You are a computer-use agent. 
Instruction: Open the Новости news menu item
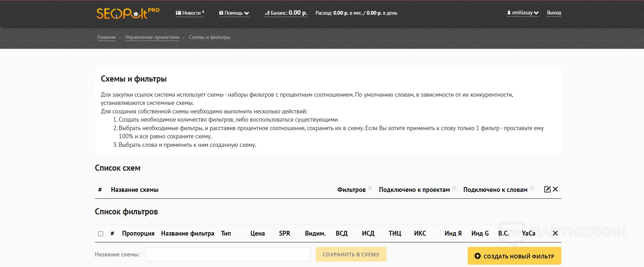(190, 13)
